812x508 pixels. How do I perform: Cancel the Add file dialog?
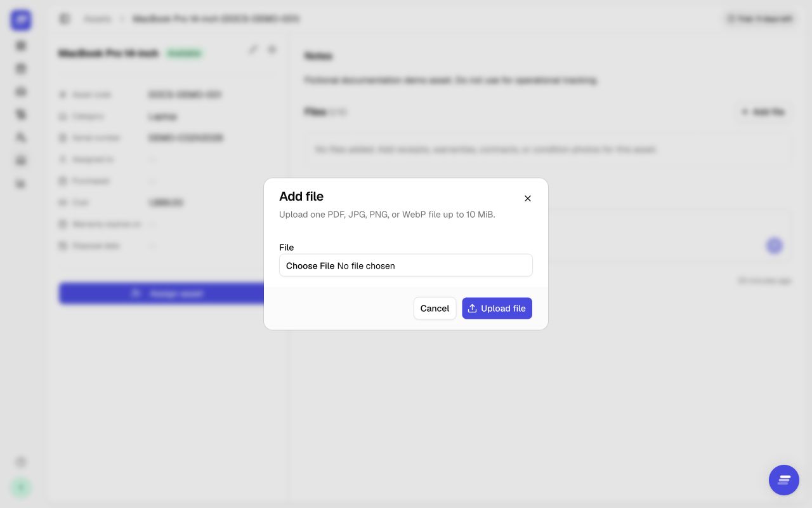435,309
